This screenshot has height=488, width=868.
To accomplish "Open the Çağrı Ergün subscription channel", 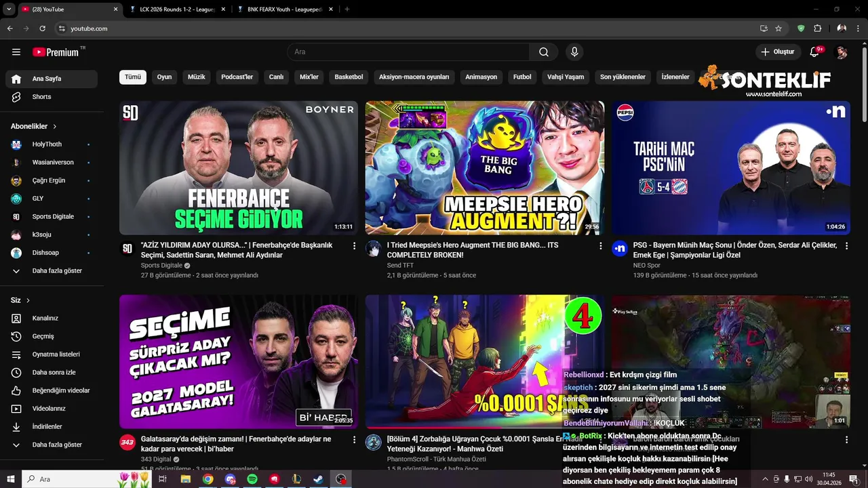I will click(x=52, y=180).
